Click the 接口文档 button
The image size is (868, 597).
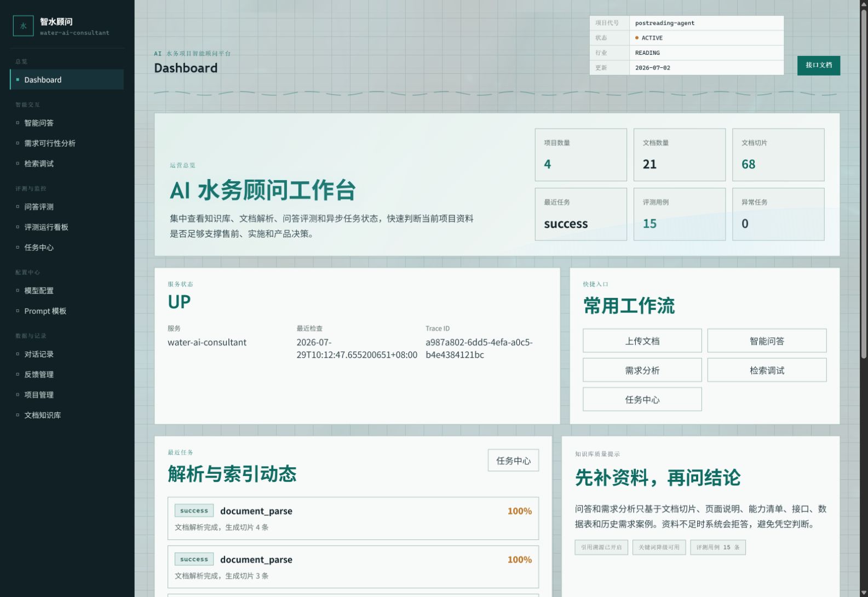click(818, 65)
